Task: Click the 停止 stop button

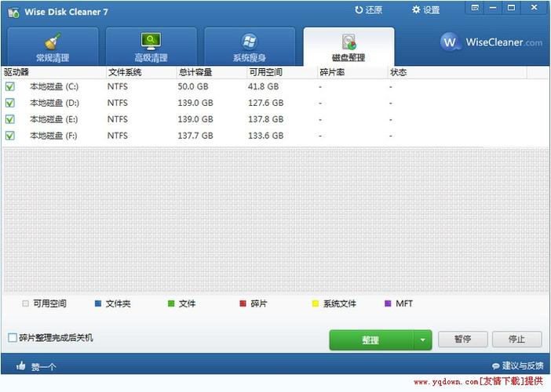Action: coord(517,339)
